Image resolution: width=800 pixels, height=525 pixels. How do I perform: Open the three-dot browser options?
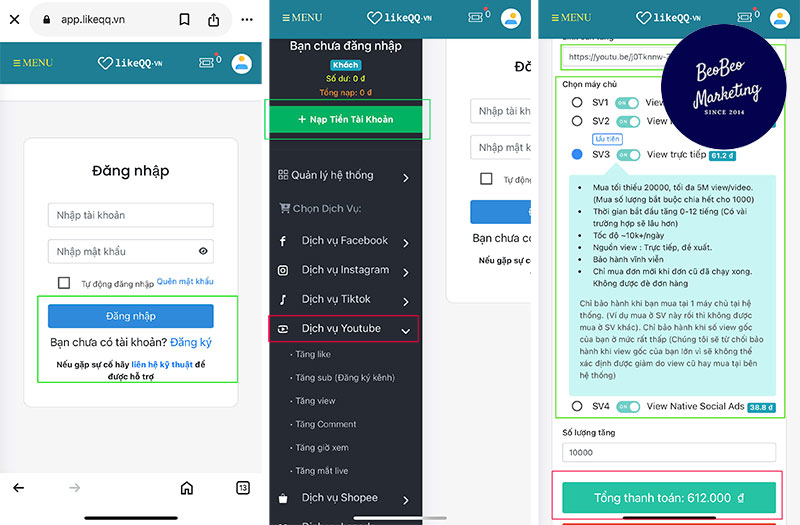[247, 19]
